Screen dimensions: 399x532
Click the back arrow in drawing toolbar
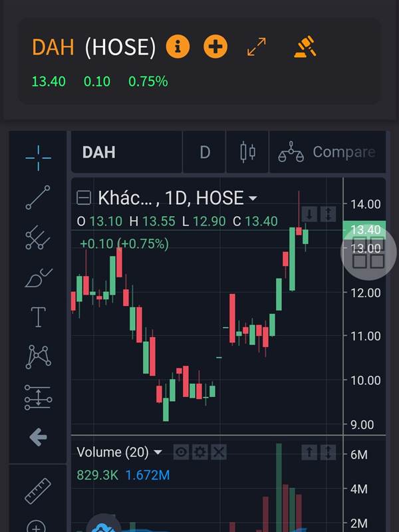pos(38,437)
